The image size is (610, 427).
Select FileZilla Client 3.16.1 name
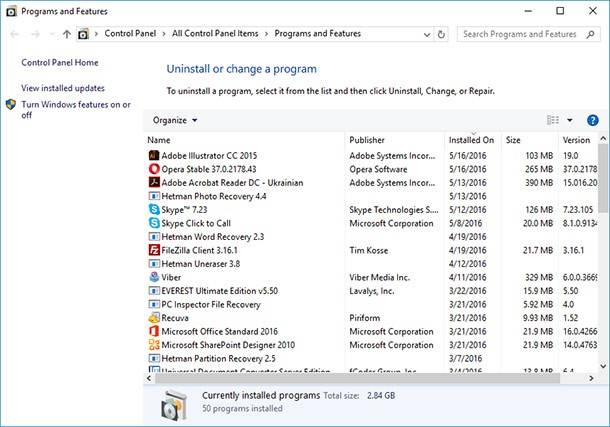pyautogui.click(x=200, y=250)
